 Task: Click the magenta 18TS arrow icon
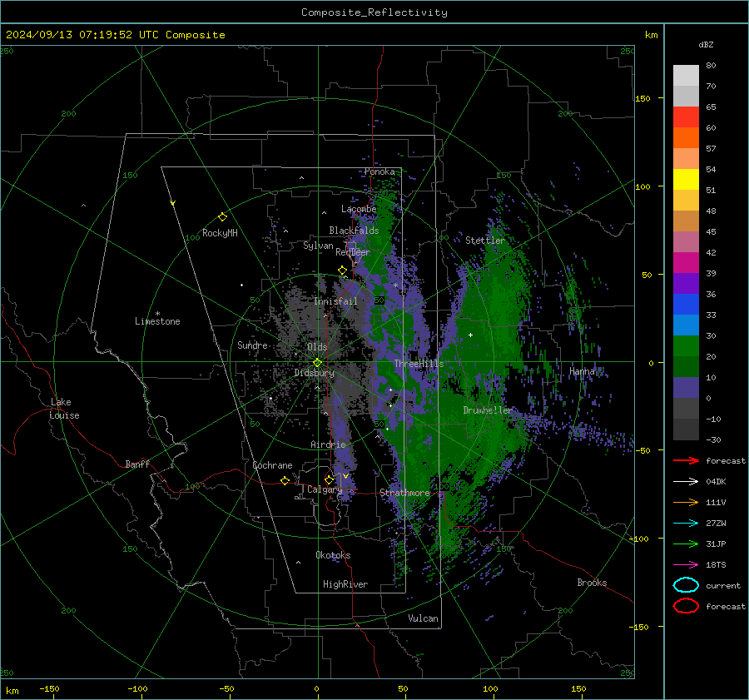(x=686, y=565)
